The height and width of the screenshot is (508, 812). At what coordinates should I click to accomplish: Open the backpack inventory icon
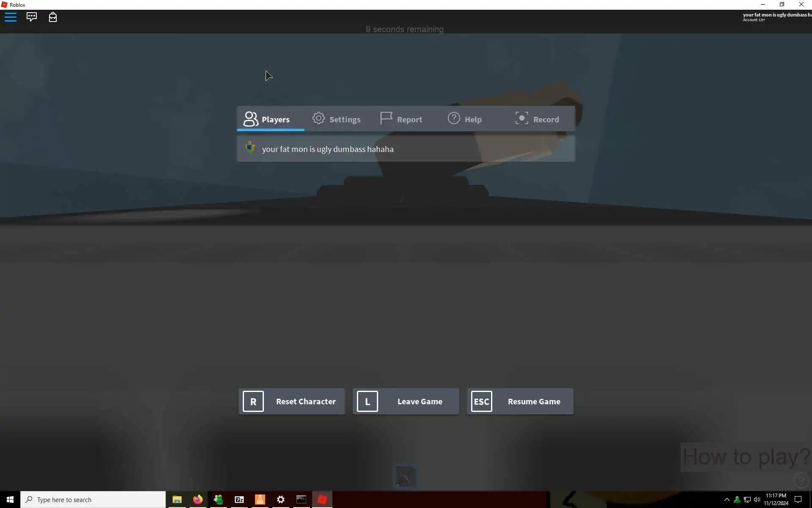[x=53, y=17]
